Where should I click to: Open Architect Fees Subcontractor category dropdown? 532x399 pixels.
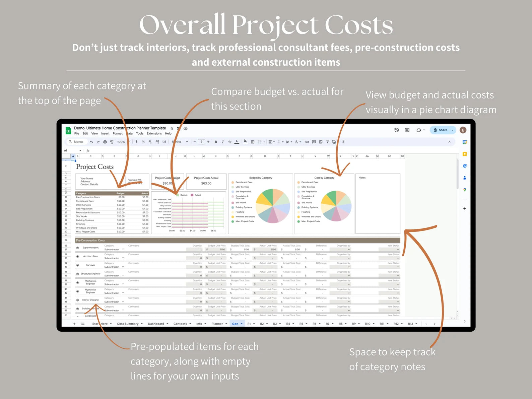123,258
